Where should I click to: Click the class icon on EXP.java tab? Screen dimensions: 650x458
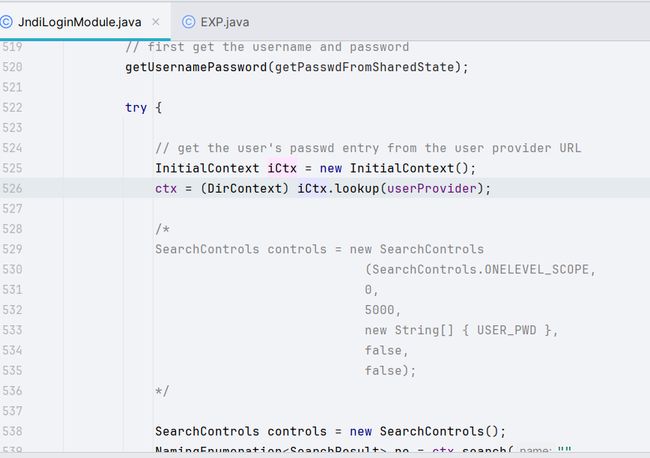pyautogui.click(x=188, y=22)
